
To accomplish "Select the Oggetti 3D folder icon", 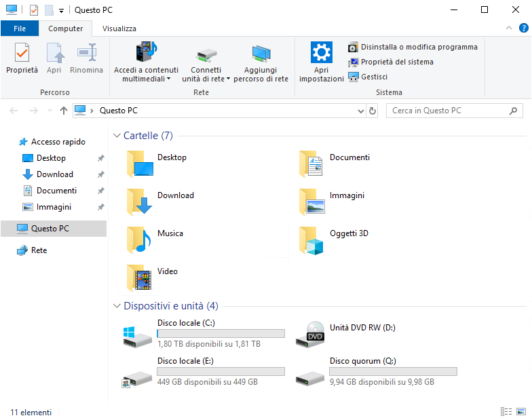I will coord(311,240).
